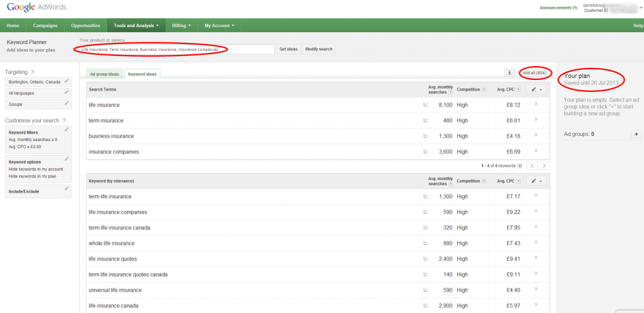
Task: Edit the Burlington, Ontario location pencil icon
Action: click(67, 81)
